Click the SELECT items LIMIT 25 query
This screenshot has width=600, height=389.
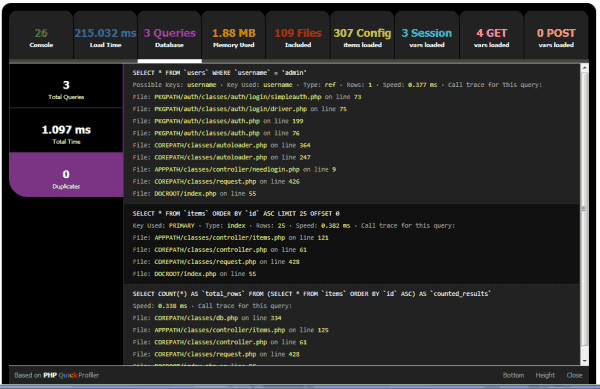(236, 213)
